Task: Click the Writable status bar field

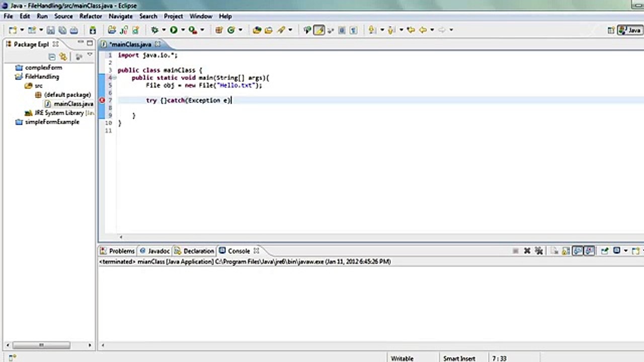Action: click(x=402, y=358)
